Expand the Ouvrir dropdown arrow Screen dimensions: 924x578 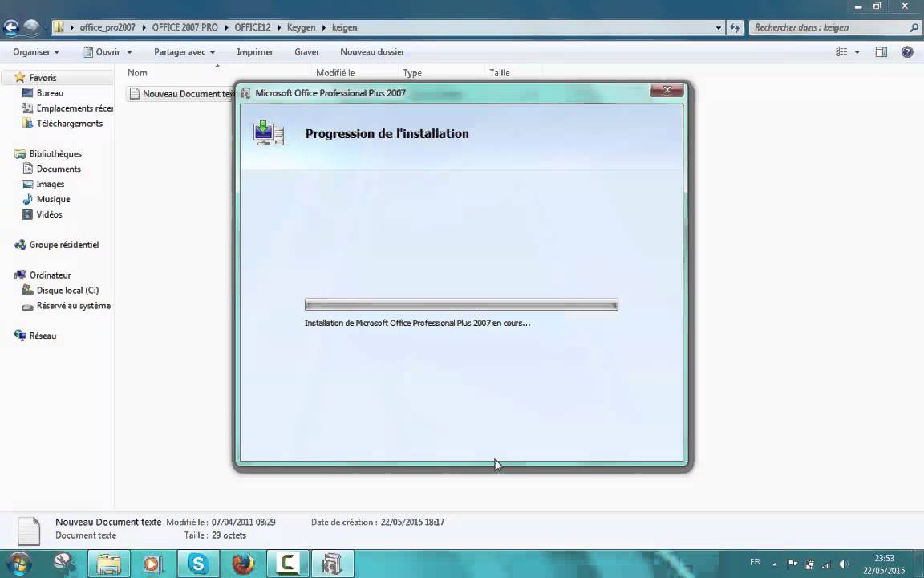click(129, 52)
